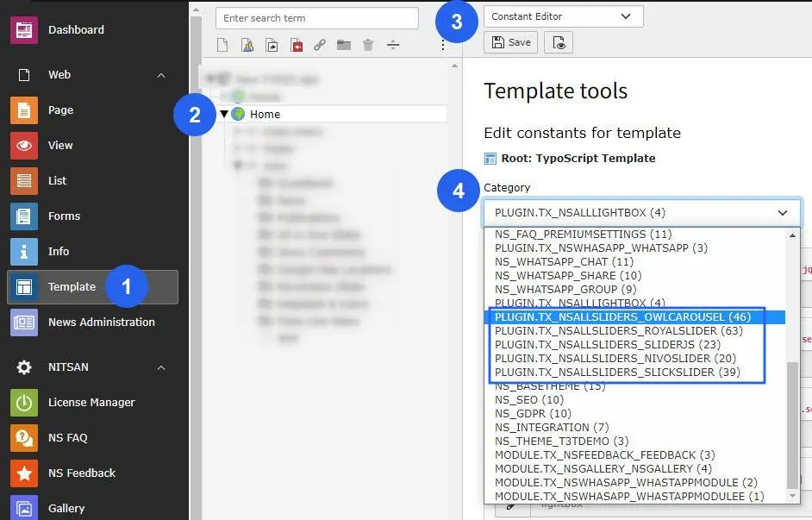This screenshot has width=812, height=520.
Task: Select the Template module
Action: pyautogui.click(x=93, y=287)
